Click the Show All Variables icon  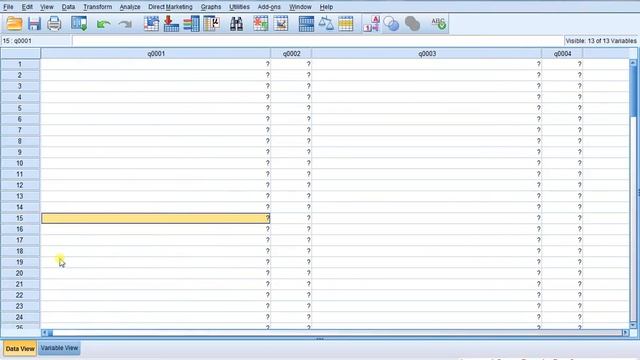[x=412, y=24]
